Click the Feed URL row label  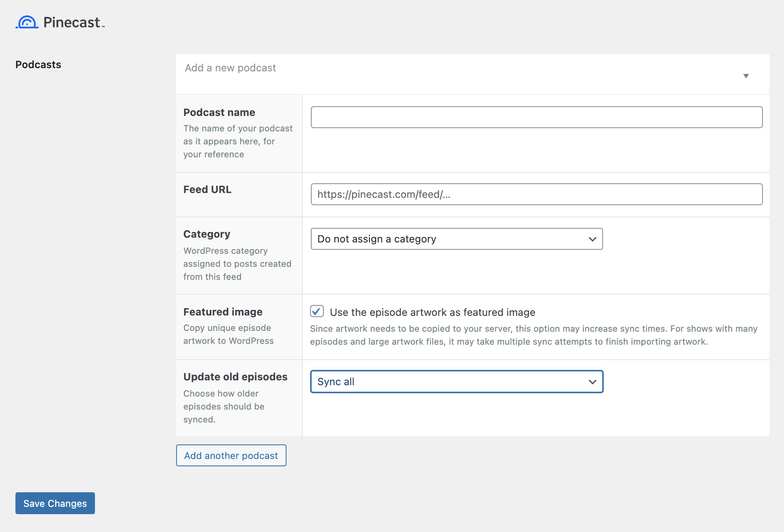point(207,189)
